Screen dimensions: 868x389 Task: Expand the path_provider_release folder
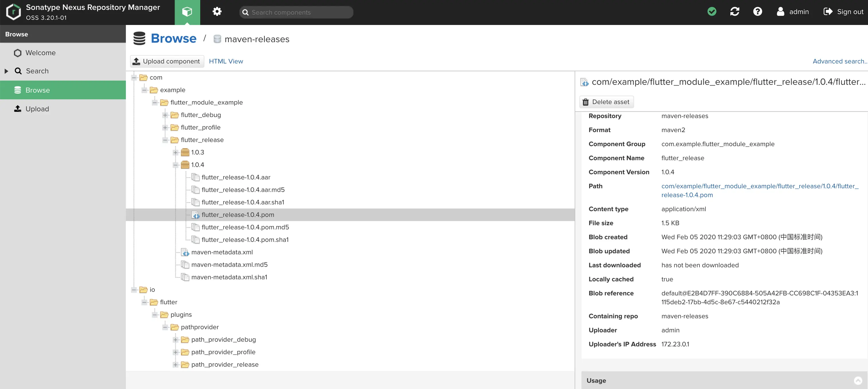[x=176, y=364]
